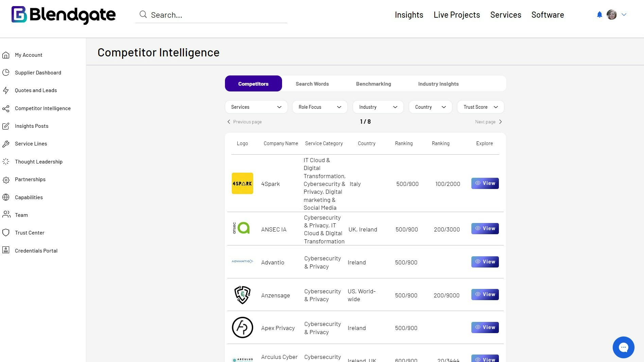The height and width of the screenshot is (362, 644).
Task: Open the Role Focus filter dropdown
Action: [x=320, y=107]
